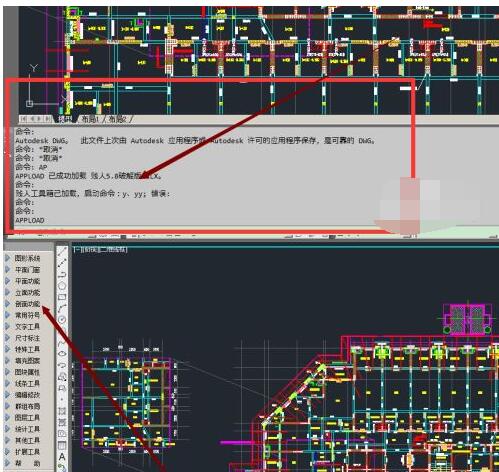Expand the 立面功能 arrow

tap(8, 292)
